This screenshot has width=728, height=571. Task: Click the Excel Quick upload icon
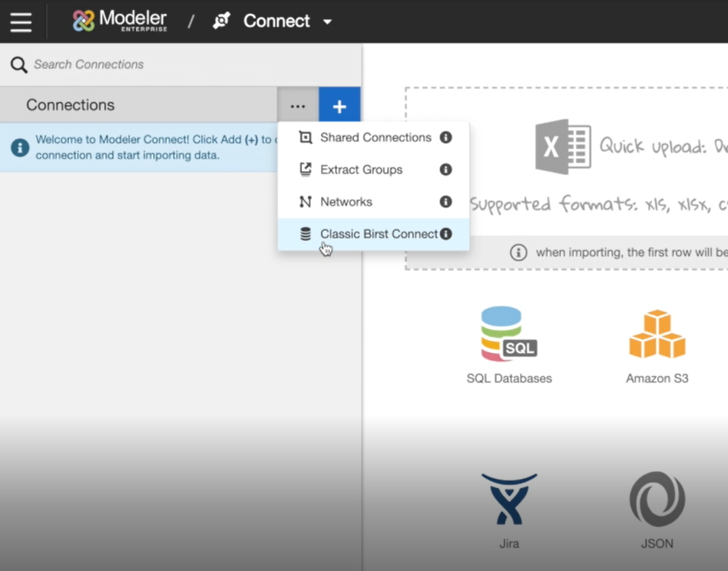(x=562, y=146)
